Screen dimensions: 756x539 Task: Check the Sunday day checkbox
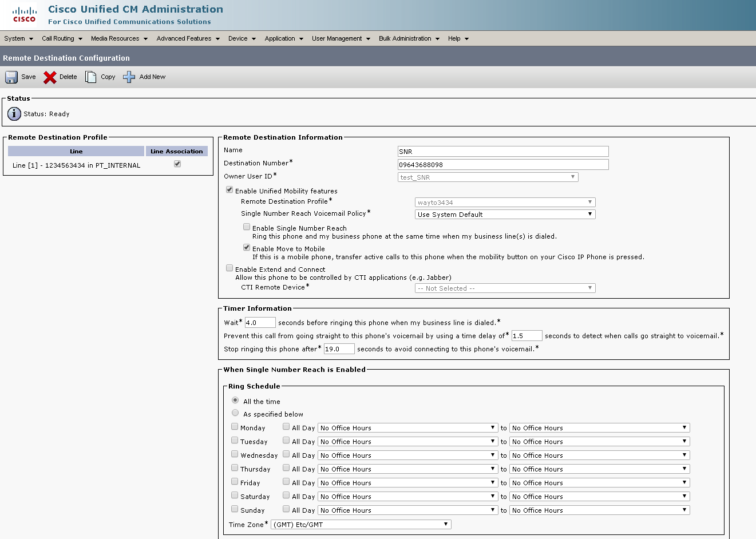[x=235, y=509]
